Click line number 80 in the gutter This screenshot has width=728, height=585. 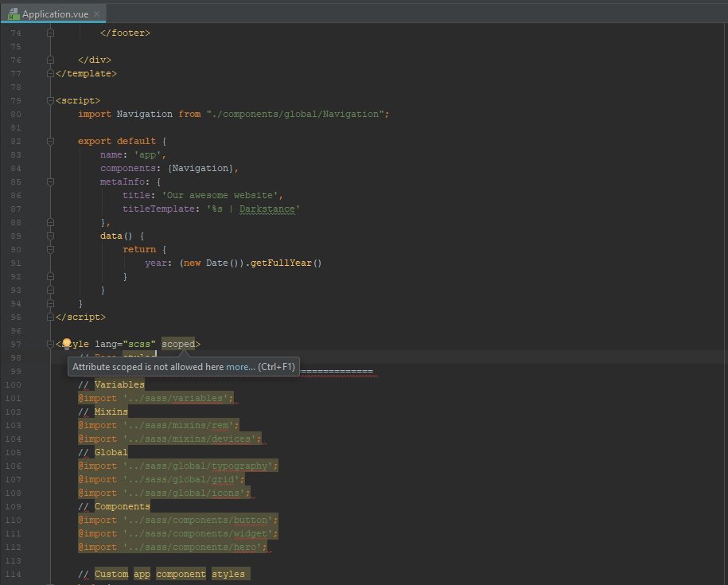[16, 115]
